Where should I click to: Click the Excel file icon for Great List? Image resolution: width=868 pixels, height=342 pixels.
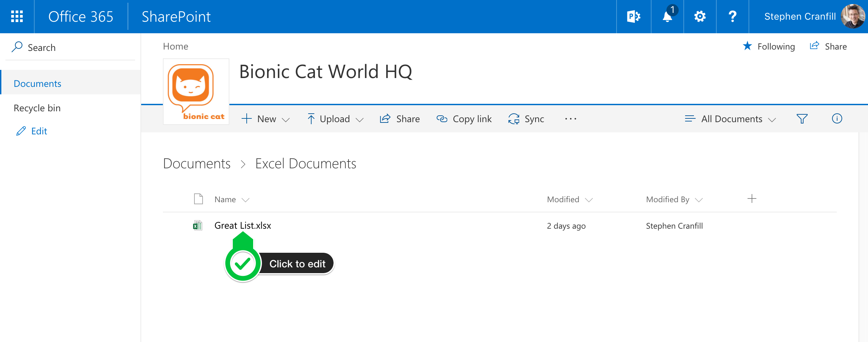(x=197, y=225)
